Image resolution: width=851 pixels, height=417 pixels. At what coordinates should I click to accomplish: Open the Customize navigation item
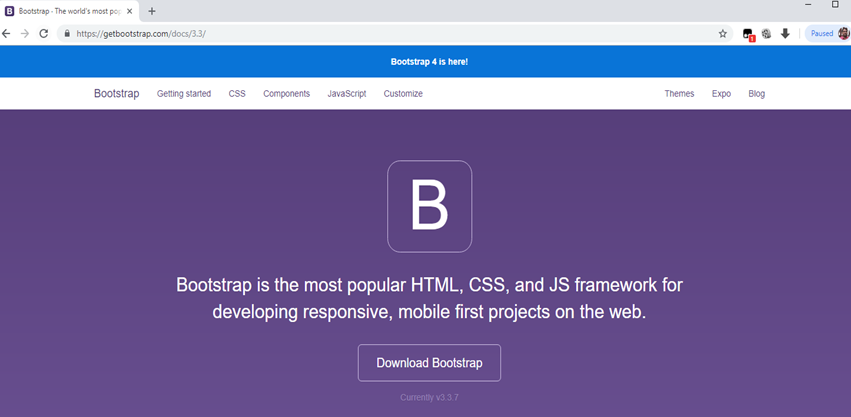click(x=403, y=93)
